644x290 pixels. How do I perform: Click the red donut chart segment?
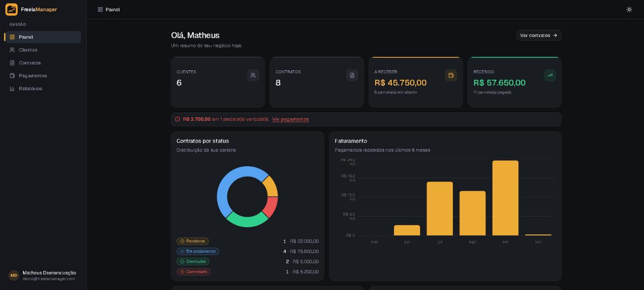point(271,206)
